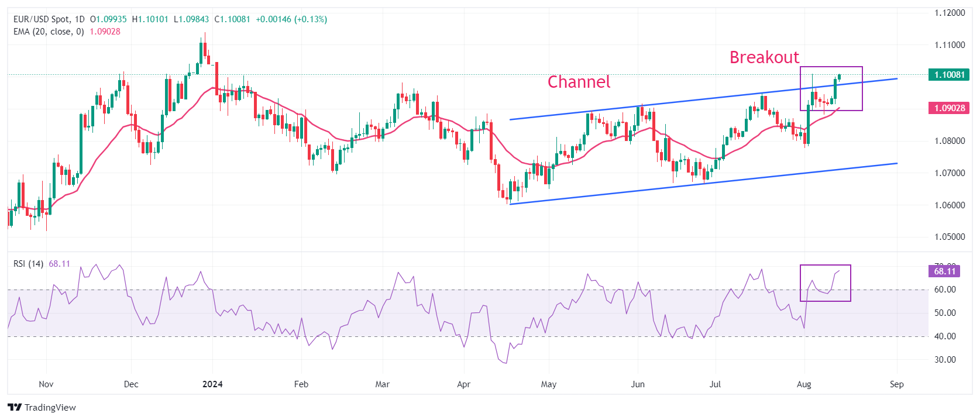
Task: Click the EMA (20, close, 0) indicator legend
Action: tap(49, 32)
